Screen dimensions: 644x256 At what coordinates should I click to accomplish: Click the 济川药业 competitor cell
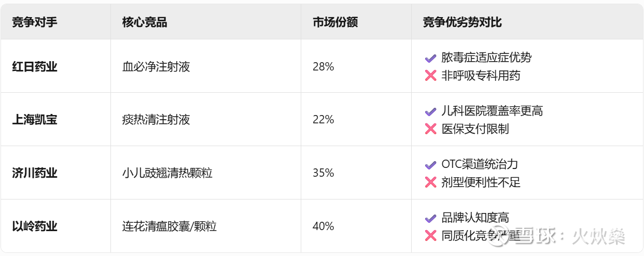35,173
